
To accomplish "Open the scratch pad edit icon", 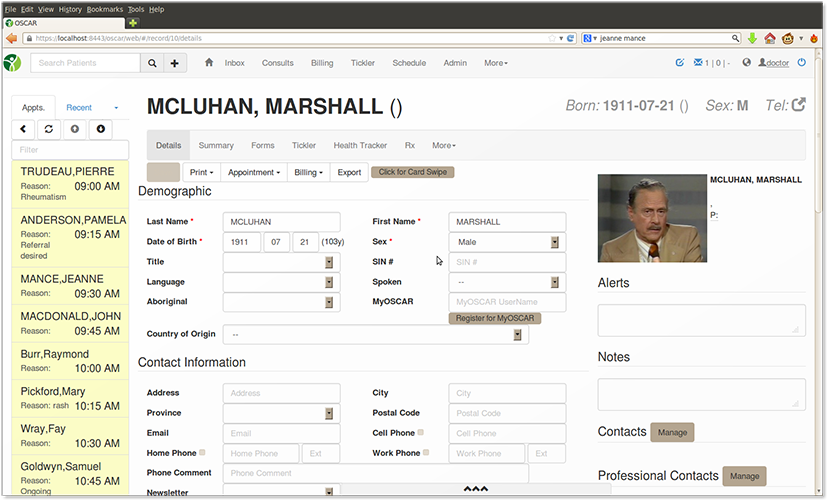I will (x=680, y=62).
